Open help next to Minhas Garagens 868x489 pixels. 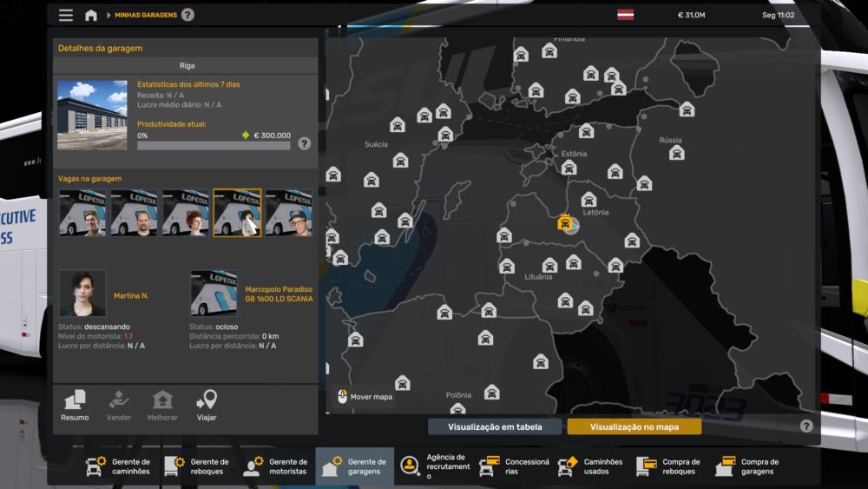coord(188,15)
